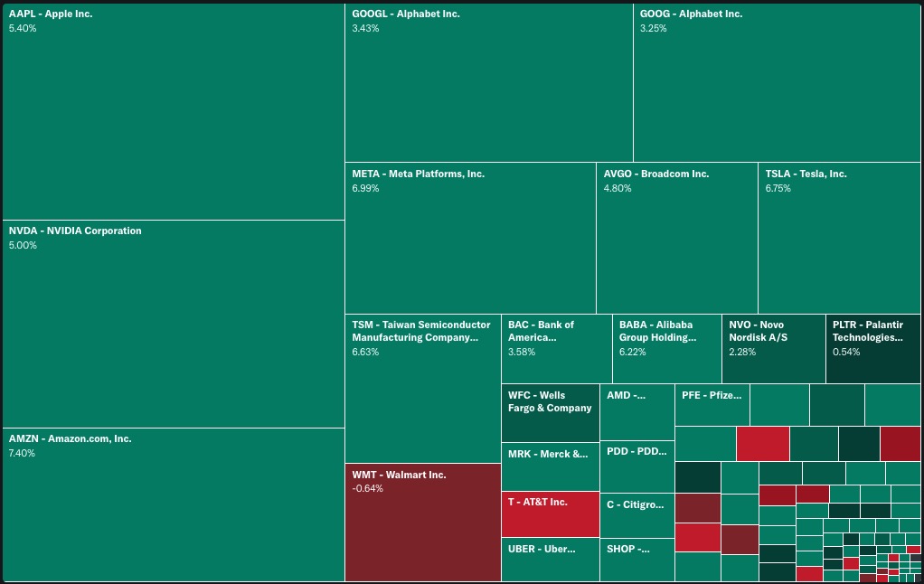Click the TSM - Taiwan Semiconductor tile
This screenshot has width=924, height=584.
click(x=423, y=389)
